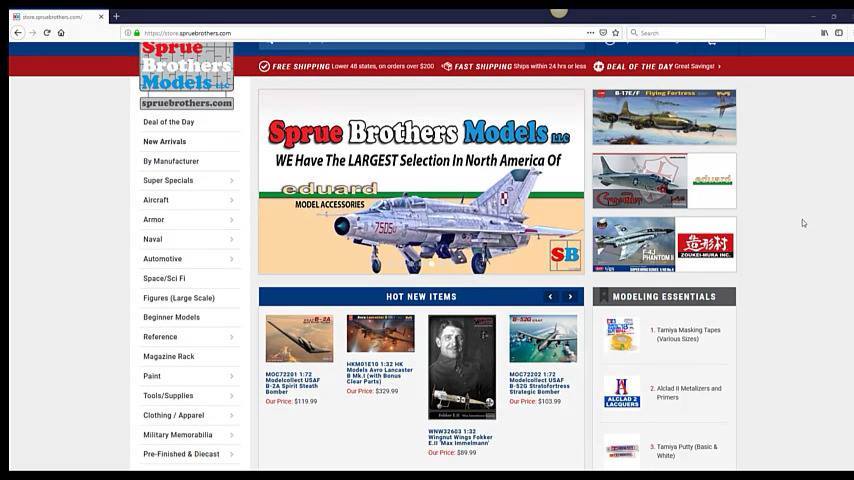Open WNW32603 Fokker E.II title link

click(x=460, y=438)
